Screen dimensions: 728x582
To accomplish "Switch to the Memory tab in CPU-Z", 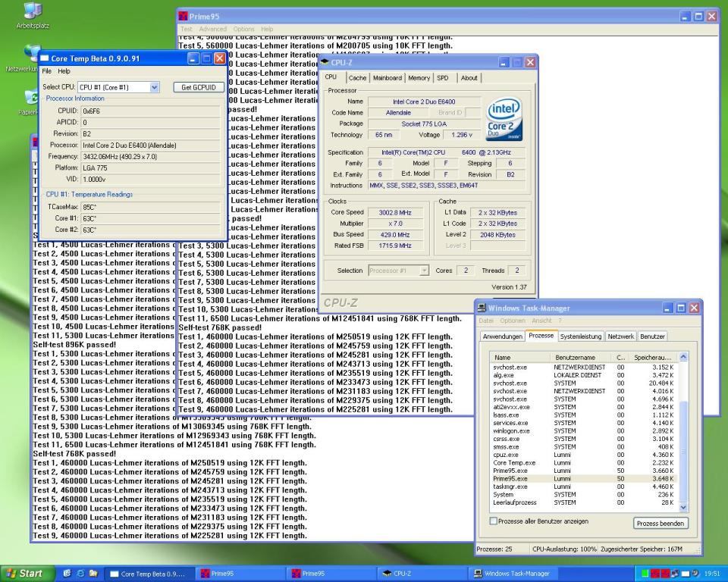I will (x=419, y=78).
